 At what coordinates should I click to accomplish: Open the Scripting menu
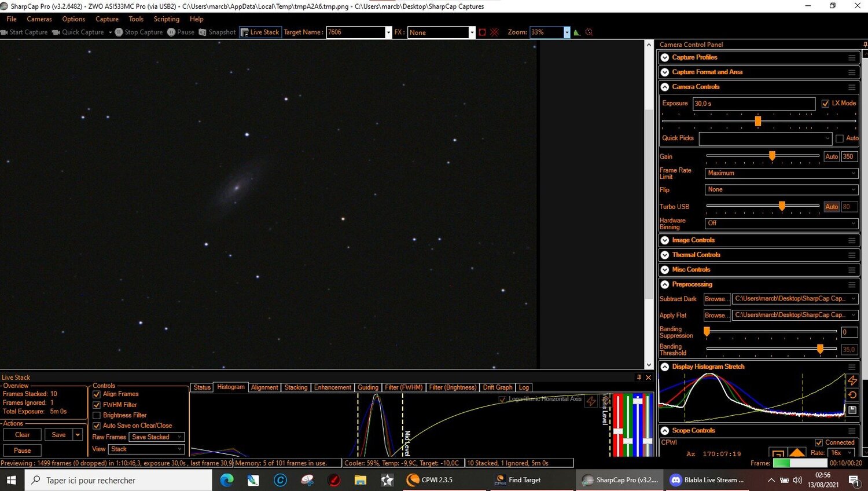tap(167, 19)
